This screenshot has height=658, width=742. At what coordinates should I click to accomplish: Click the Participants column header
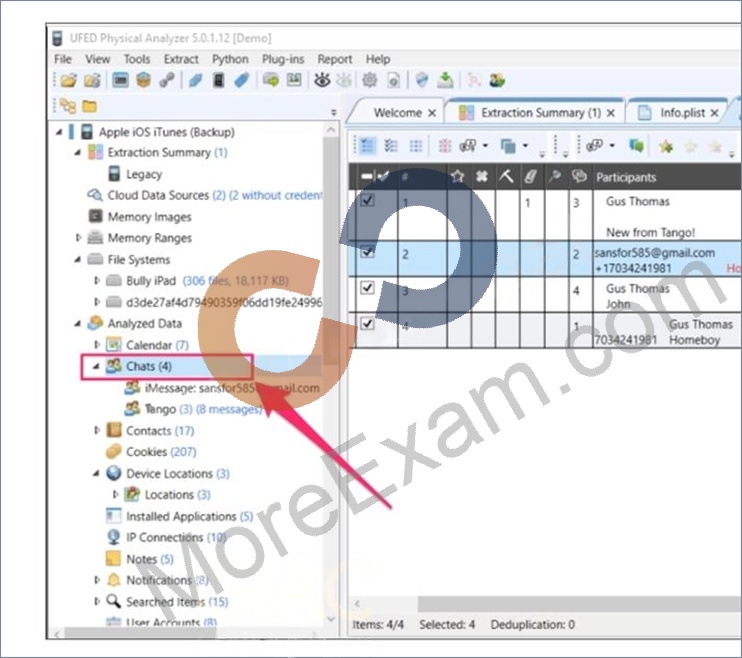coord(626,177)
